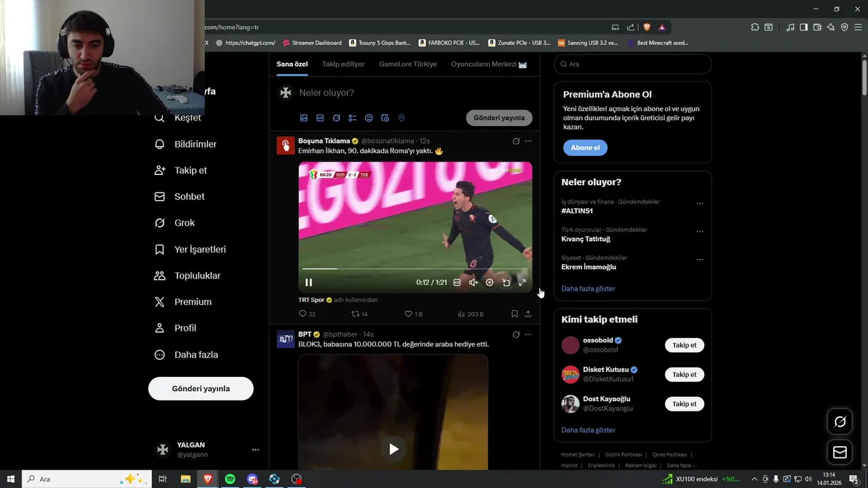Switch to Sana özel tab
This screenshot has width=868, height=488.
[x=292, y=64]
